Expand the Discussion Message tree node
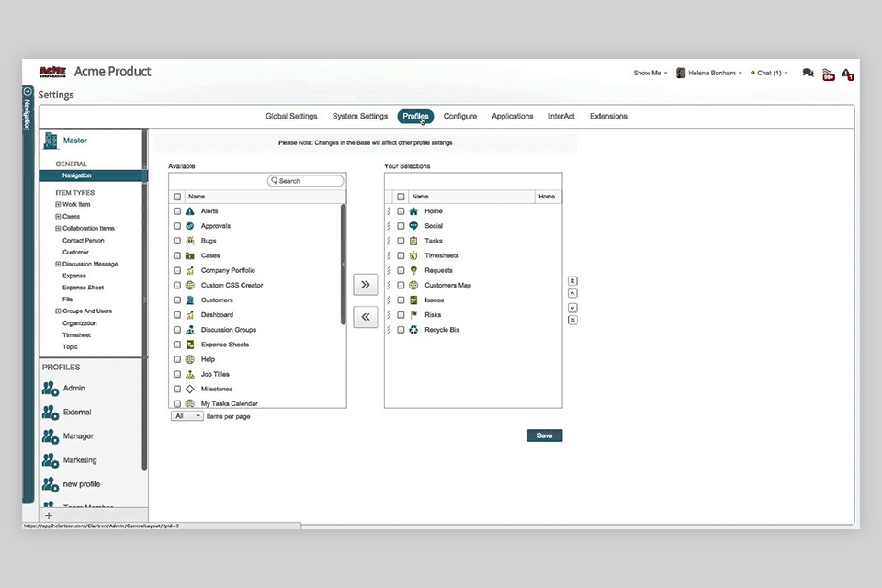 click(x=58, y=264)
